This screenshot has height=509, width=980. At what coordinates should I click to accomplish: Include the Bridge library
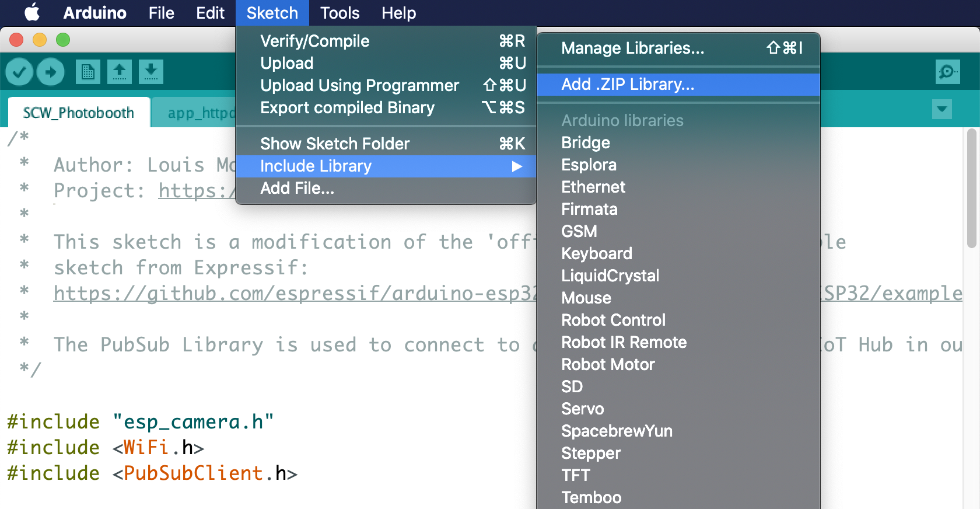click(678, 142)
